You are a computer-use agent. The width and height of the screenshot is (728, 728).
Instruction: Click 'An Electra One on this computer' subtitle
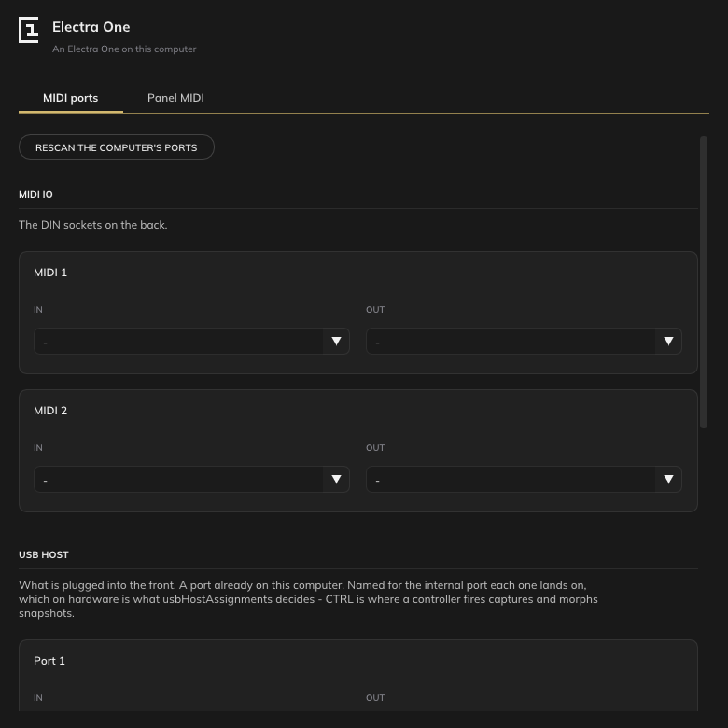click(124, 49)
